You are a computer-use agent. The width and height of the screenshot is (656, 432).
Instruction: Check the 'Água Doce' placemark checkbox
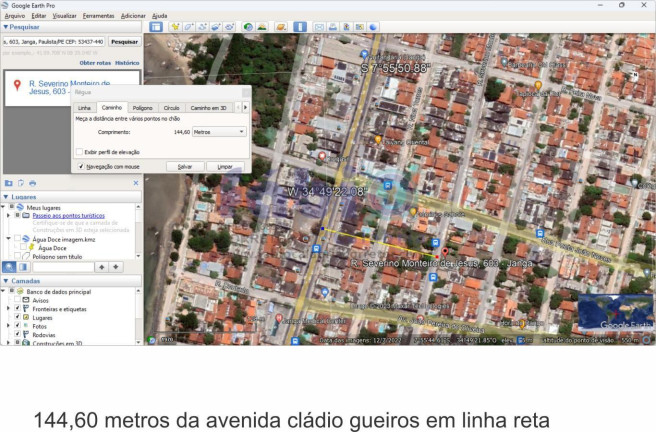[x=23, y=248]
